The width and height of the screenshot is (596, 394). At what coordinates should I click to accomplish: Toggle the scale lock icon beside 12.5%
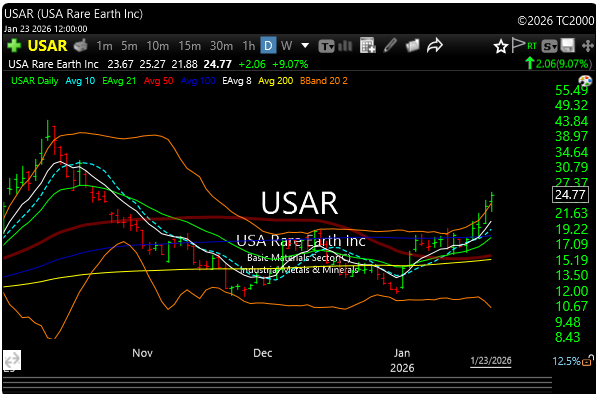coord(588,360)
